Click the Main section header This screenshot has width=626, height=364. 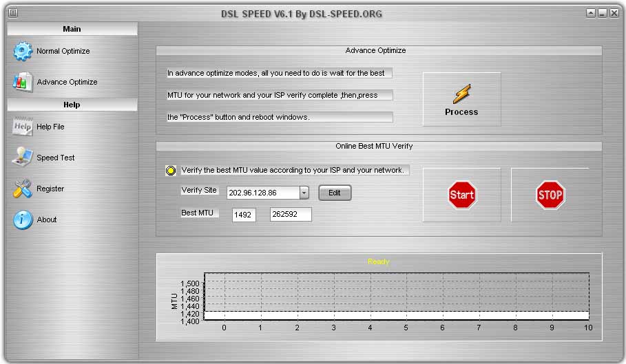pyautogui.click(x=72, y=29)
